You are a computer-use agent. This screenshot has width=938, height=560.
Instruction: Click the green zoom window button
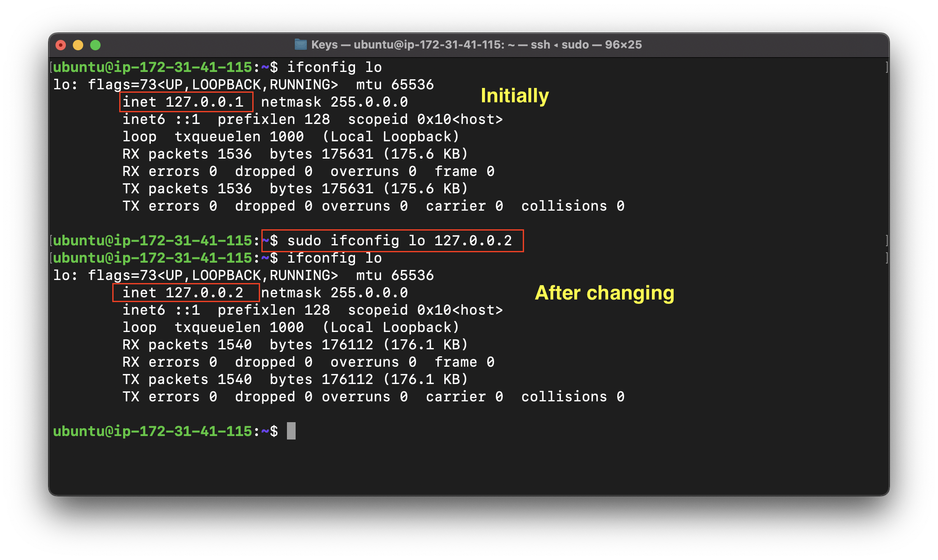coord(95,45)
